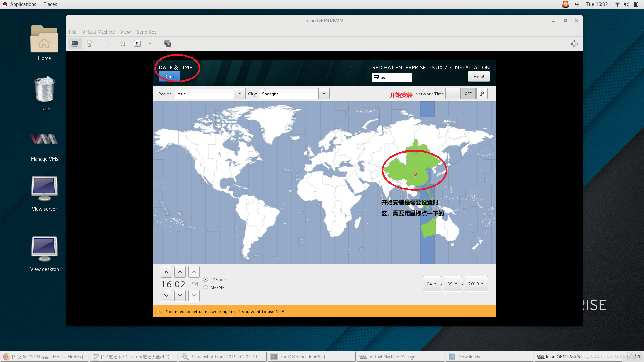Click the Done button
This screenshot has width=644, height=362.
169,77
